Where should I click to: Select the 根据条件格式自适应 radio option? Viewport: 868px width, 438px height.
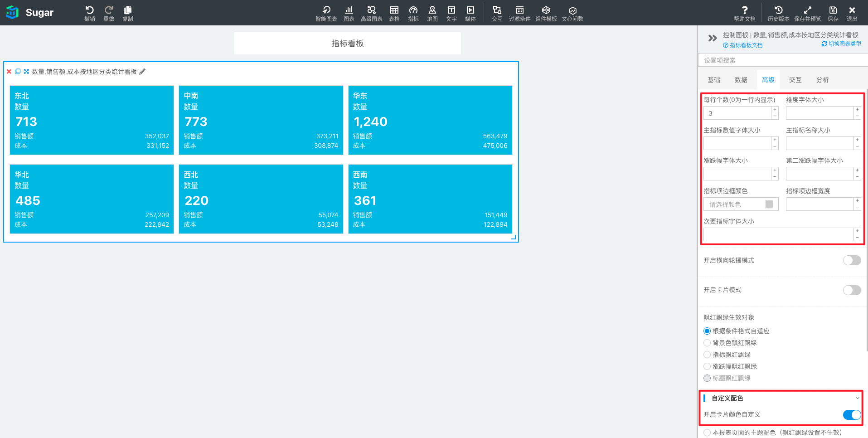[707, 331]
